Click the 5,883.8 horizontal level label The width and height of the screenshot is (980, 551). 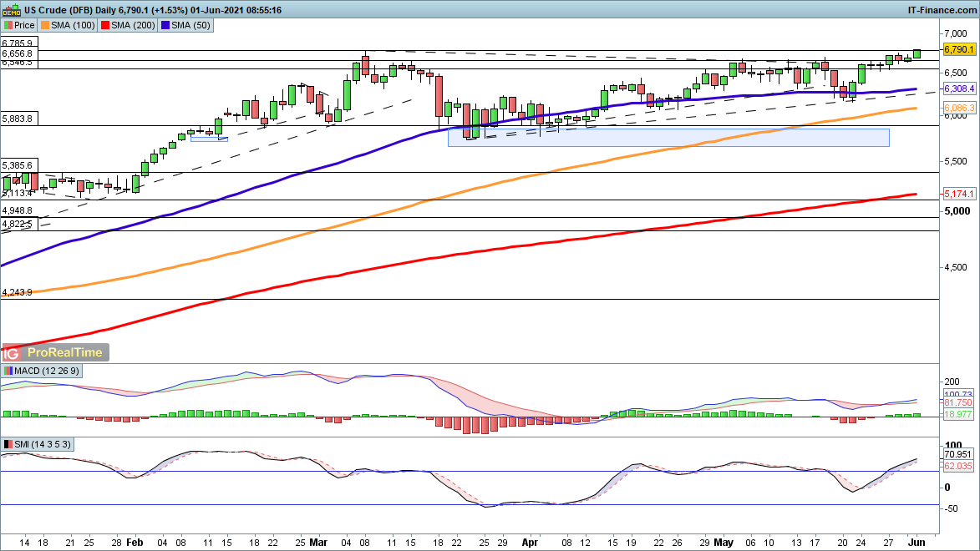(18, 119)
